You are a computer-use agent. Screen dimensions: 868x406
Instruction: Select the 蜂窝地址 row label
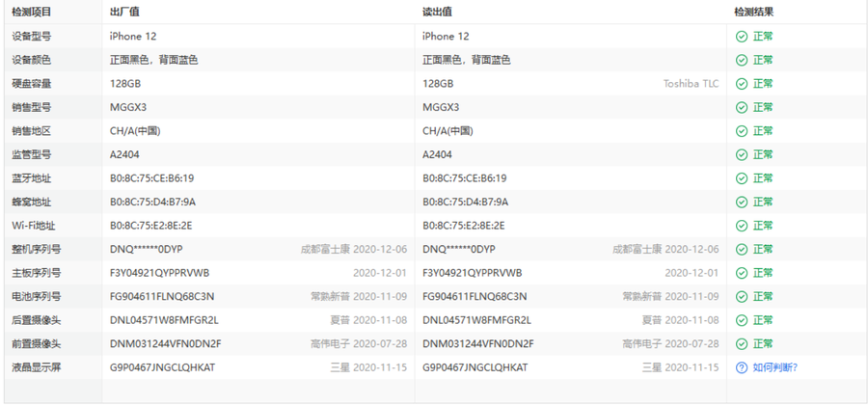point(32,203)
